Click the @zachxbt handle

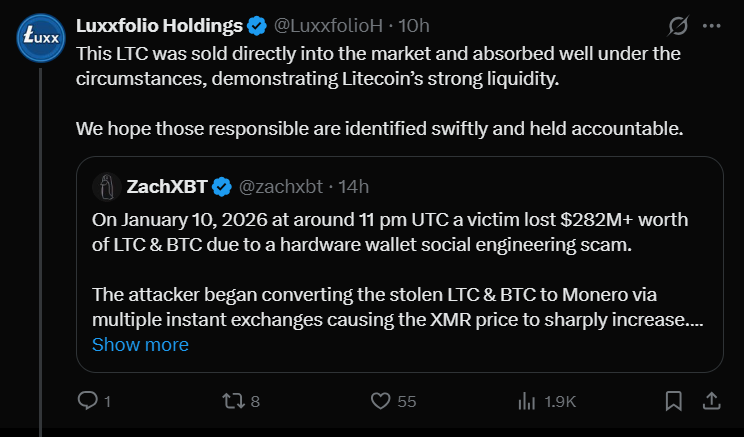coord(281,186)
